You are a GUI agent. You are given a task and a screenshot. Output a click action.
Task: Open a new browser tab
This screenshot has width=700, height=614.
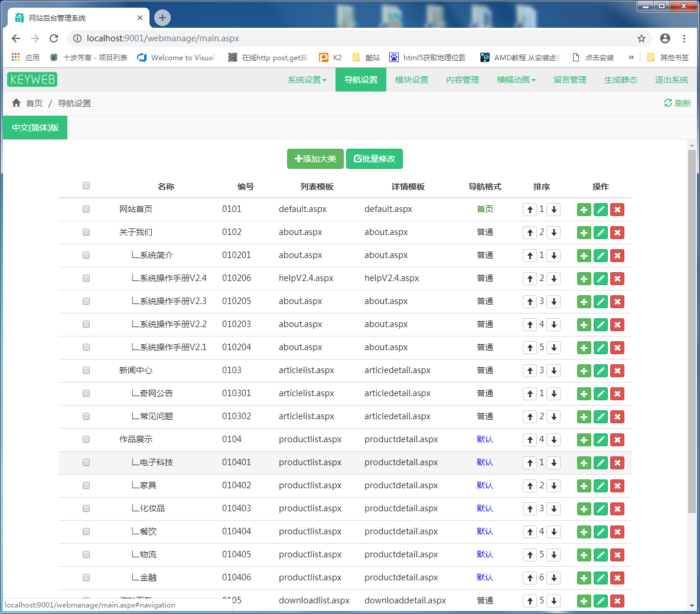pyautogui.click(x=162, y=18)
